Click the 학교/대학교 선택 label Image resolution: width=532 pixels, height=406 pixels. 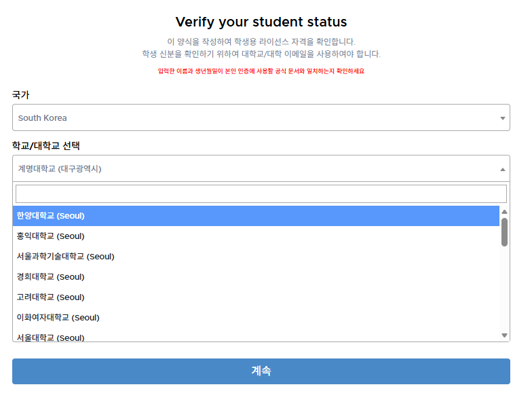coord(46,145)
